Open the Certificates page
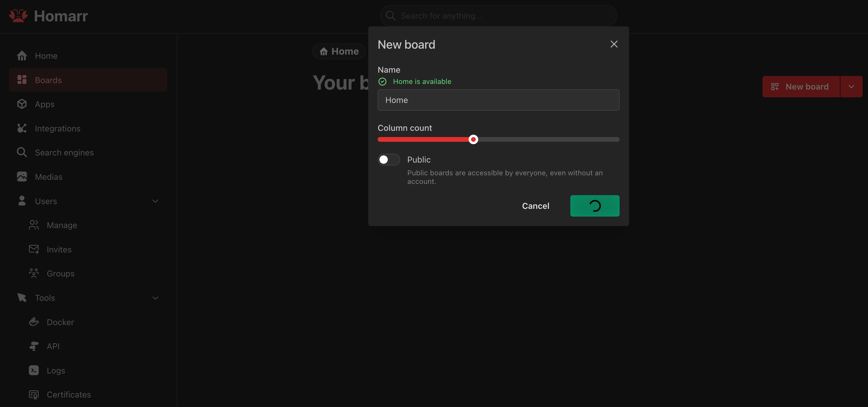The image size is (868, 407). (x=88, y=395)
